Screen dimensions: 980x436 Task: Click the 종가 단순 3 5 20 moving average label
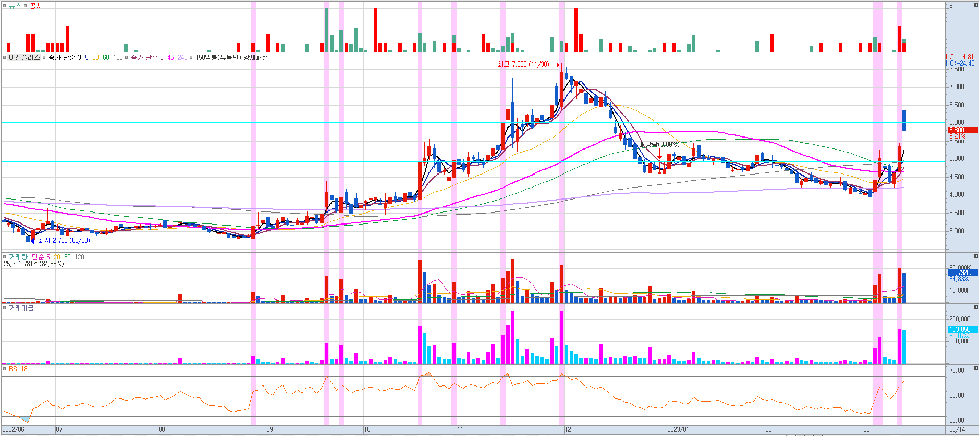coord(85,57)
